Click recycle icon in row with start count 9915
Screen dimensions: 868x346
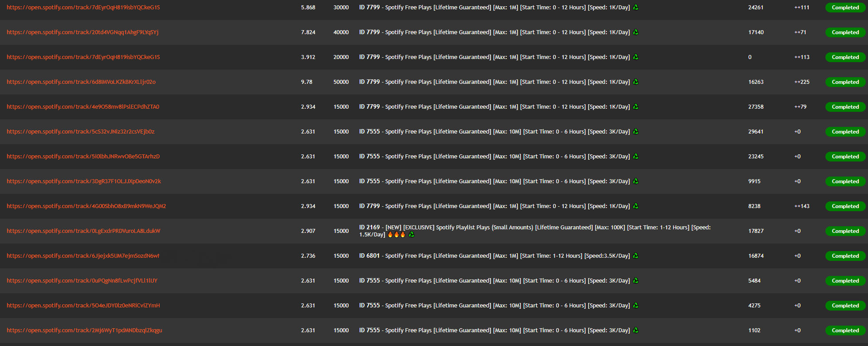(636, 181)
